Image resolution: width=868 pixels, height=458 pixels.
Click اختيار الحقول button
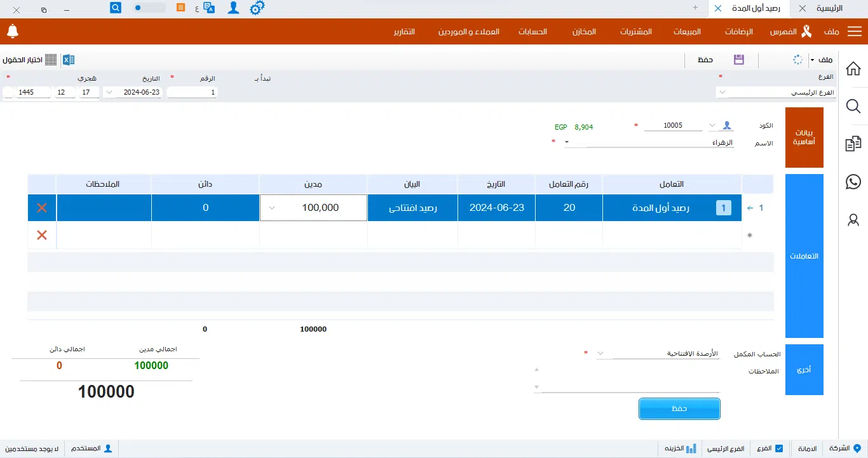[22, 60]
